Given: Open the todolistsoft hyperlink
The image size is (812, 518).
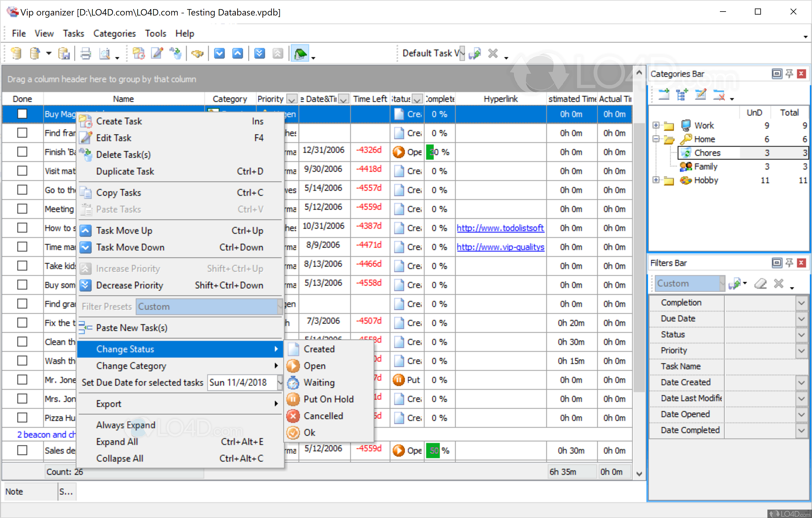Looking at the screenshot, I should [500, 228].
